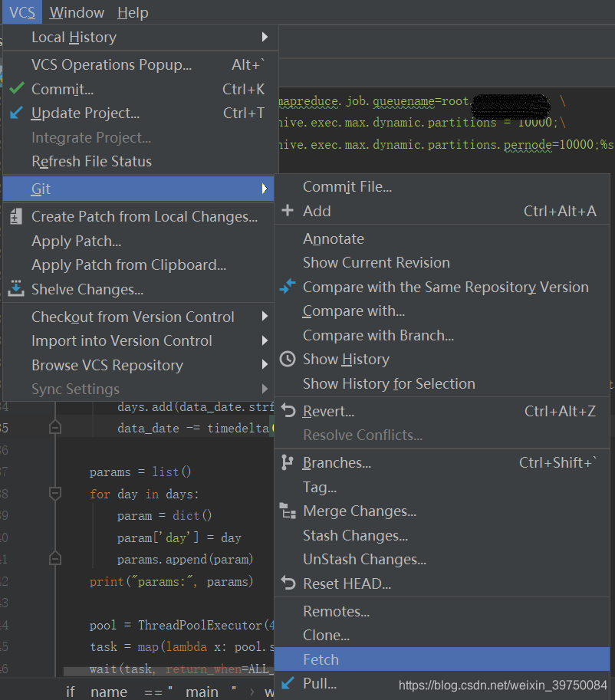Select the Compare with Same Repository Version icon
Screen dimensions: 615x700
pos(288,287)
